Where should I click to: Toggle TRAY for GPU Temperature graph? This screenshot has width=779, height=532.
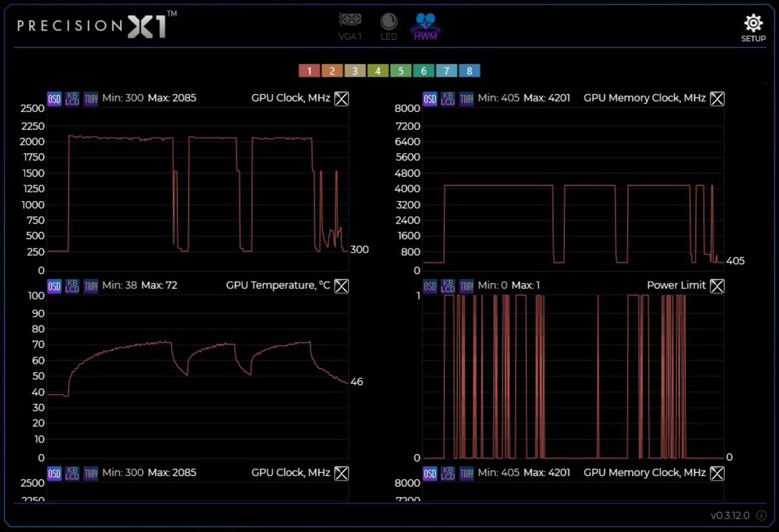(91, 286)
